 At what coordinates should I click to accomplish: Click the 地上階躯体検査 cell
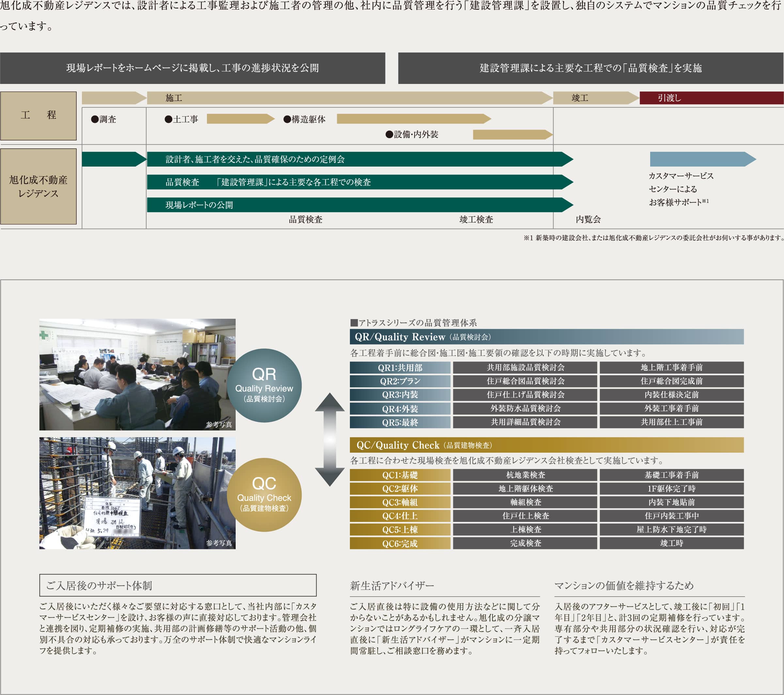click(525, 489)
